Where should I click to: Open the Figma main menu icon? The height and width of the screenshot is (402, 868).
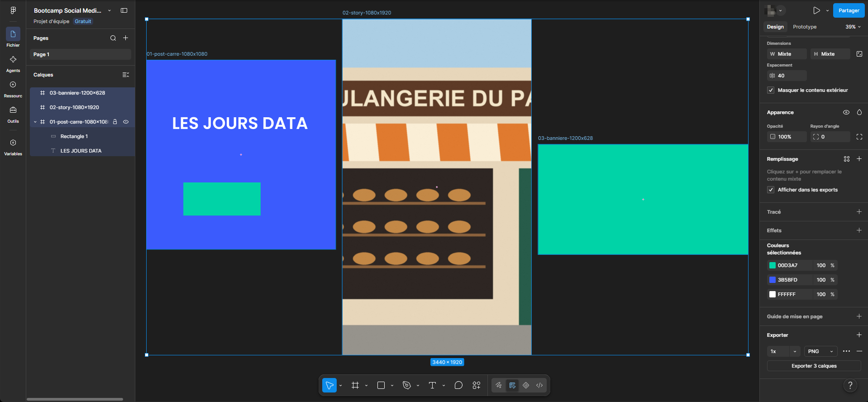pos(13,10)
